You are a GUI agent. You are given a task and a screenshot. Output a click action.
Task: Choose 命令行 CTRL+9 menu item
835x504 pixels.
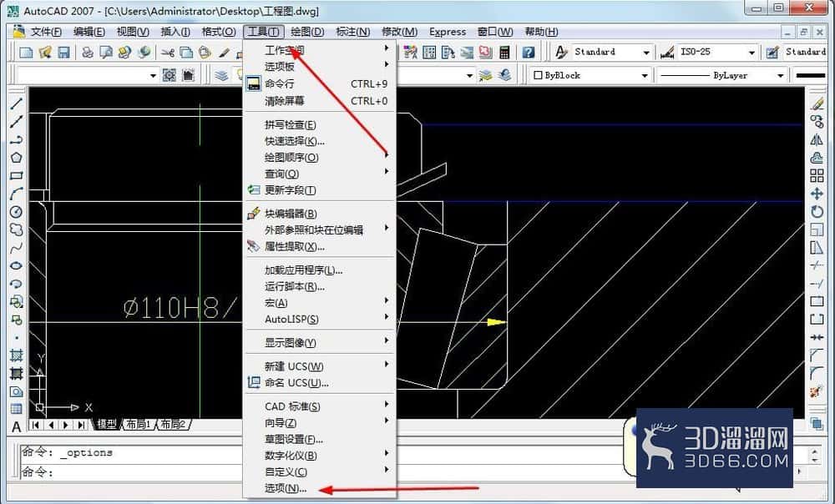[x=320, y=83]
